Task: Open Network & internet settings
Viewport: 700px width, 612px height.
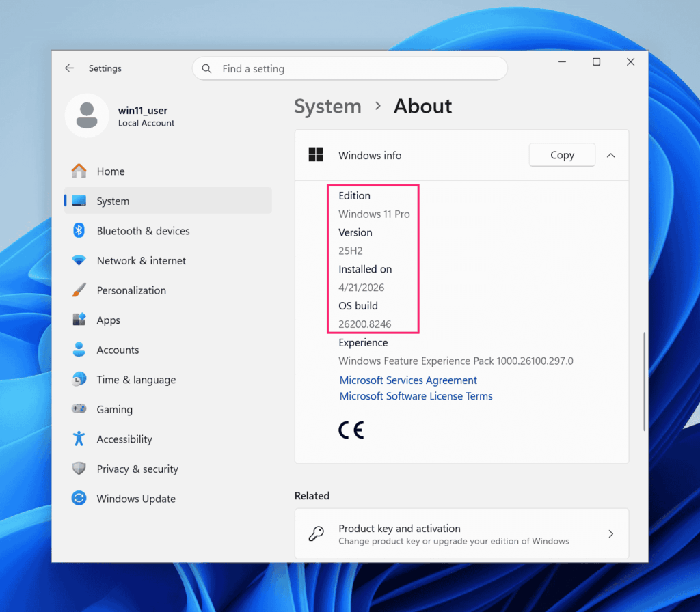Action: click(168, 260)
